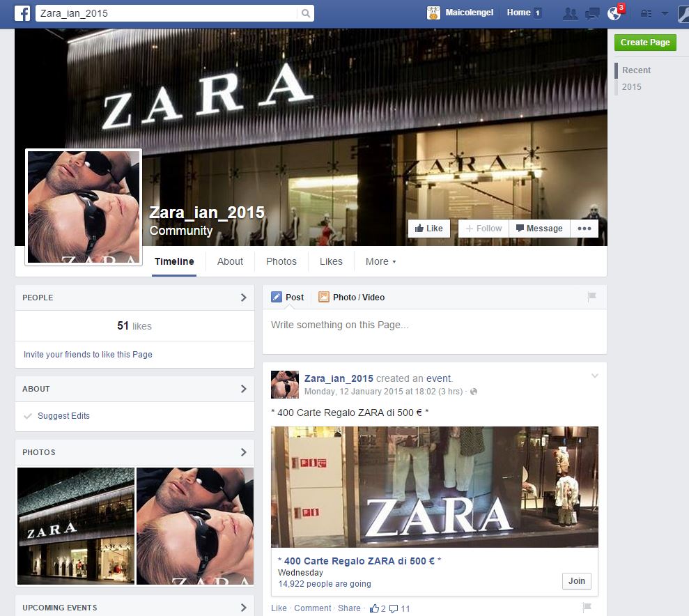
Task: Click the 51 likes count
Action: [x=134, y=326]
